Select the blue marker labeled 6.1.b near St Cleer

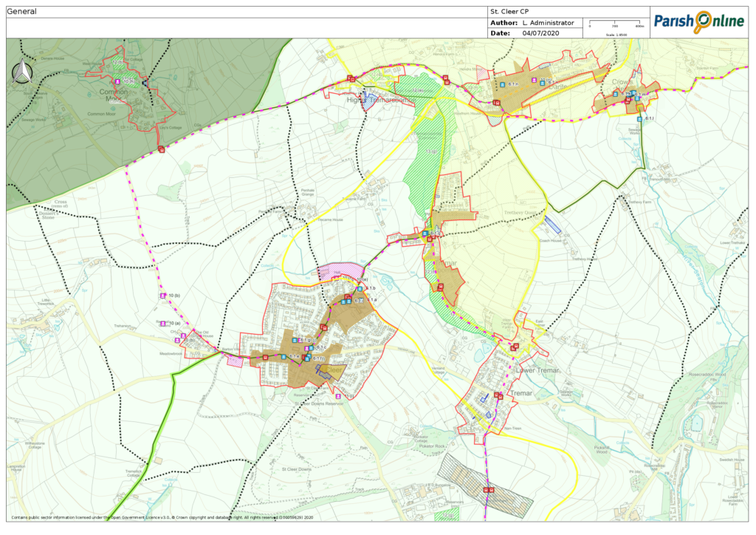point(360,288)
